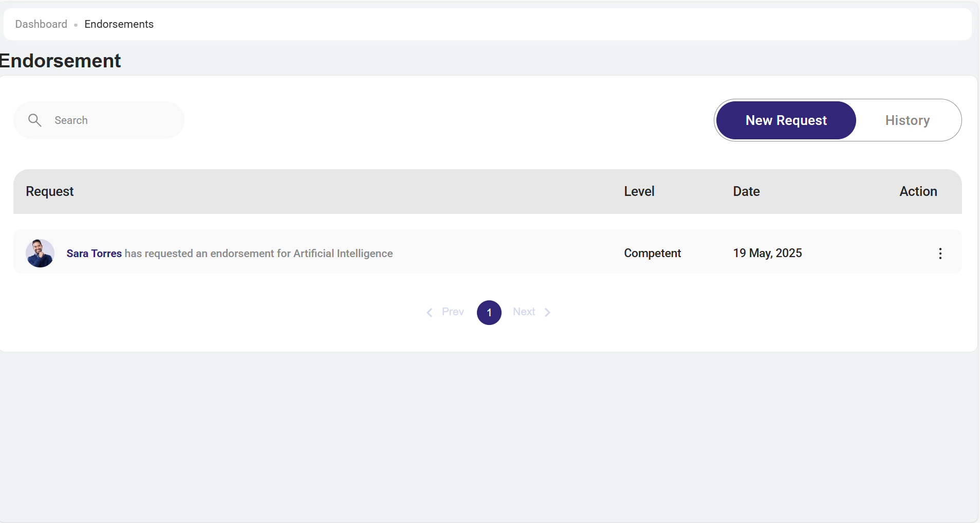Focus the Search input field

click(x=113, y=120)
